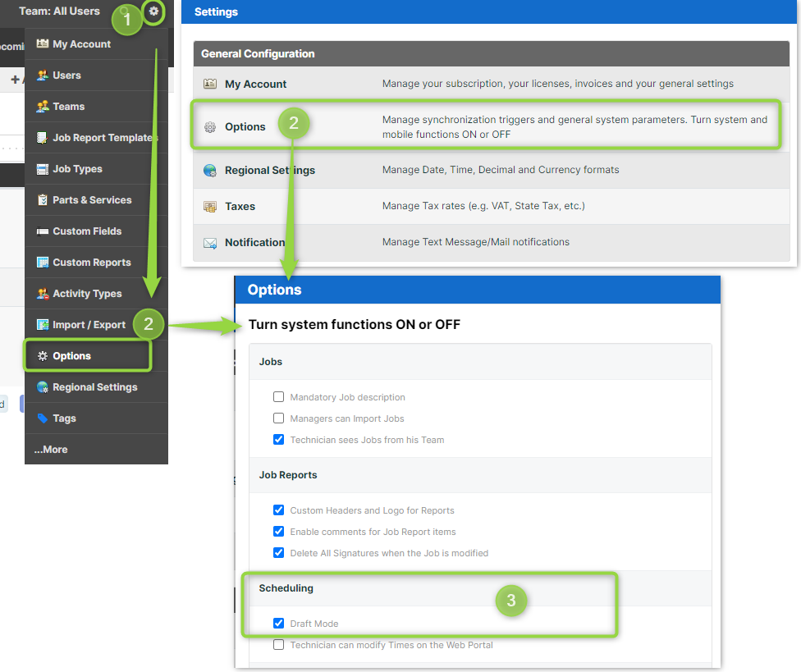Enable the Mandatory Job description checkbox
The image size is (801, 672).
pos(279,397)
